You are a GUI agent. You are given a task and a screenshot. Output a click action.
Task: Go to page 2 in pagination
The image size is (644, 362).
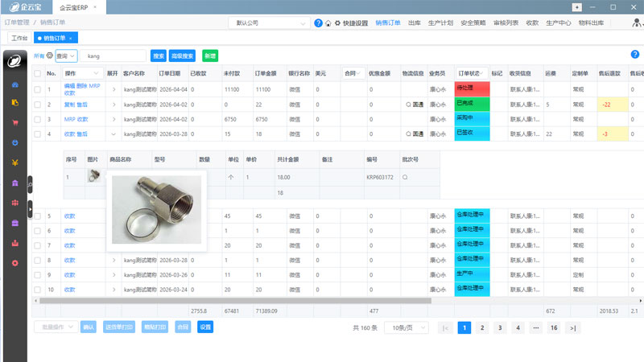482,328
